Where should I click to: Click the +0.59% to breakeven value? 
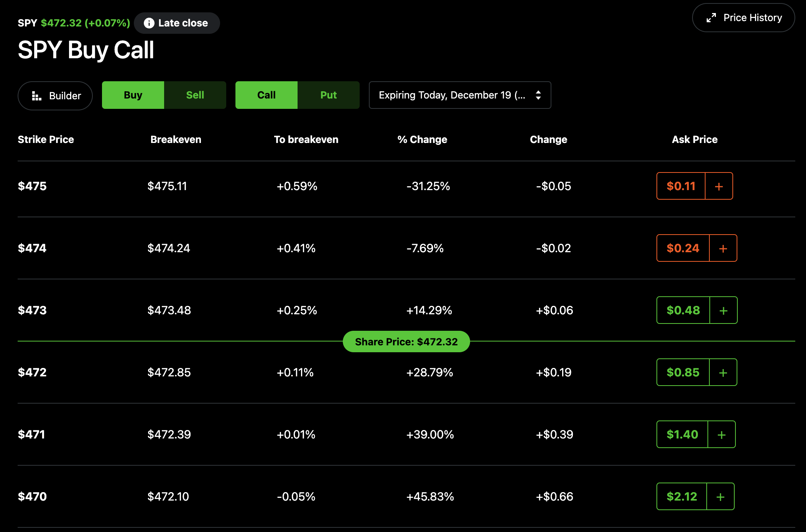(x=297, y=186)
